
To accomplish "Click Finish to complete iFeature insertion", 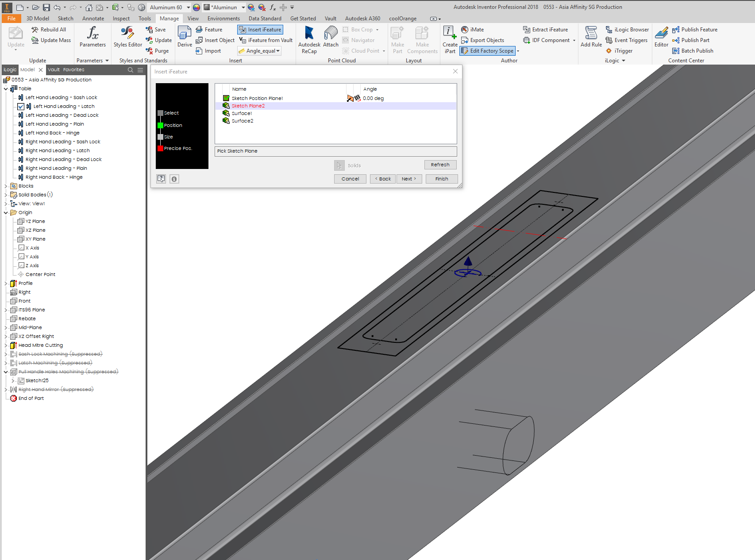I will pos(441,179).
